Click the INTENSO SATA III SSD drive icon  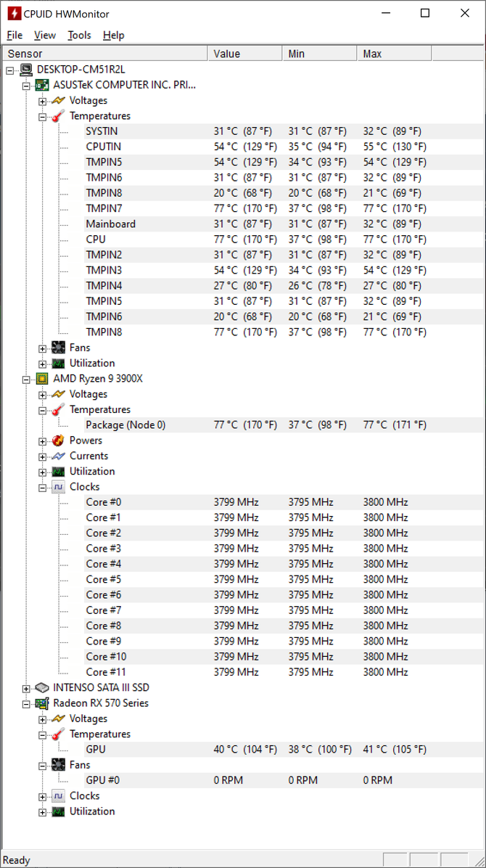pos(41,687)
